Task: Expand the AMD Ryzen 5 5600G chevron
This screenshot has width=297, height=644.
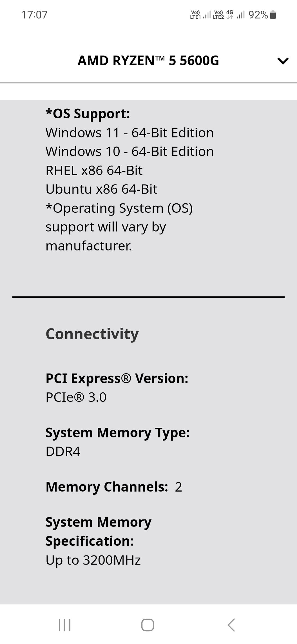Action: point(283,61)
